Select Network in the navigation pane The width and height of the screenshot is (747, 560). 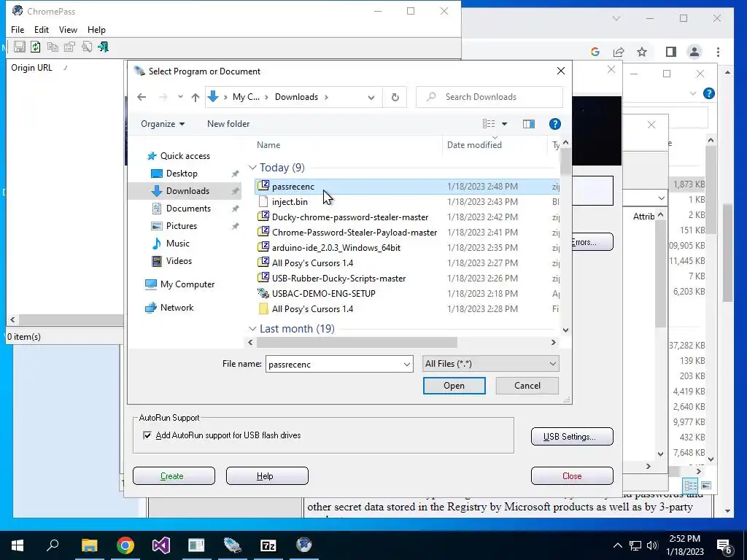[177, 308]
